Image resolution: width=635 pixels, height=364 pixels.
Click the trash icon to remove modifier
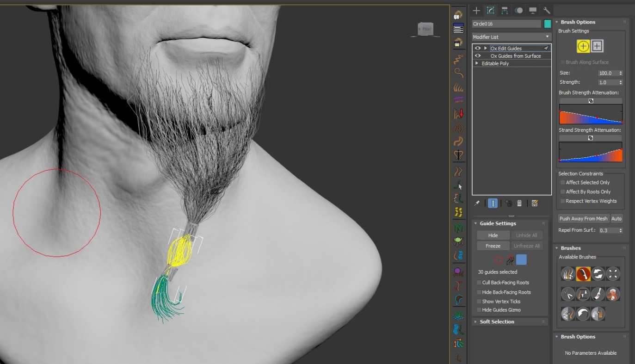[x=519, y=204]
